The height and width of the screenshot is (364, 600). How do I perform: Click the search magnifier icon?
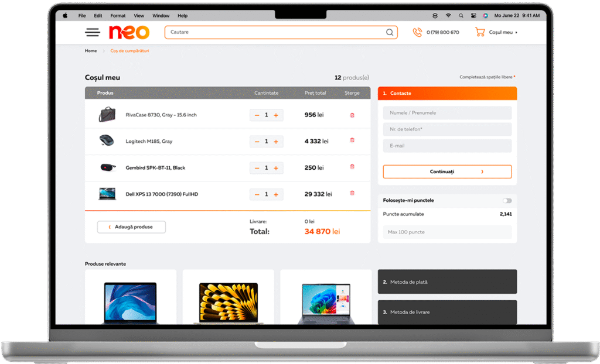(390, 33)
